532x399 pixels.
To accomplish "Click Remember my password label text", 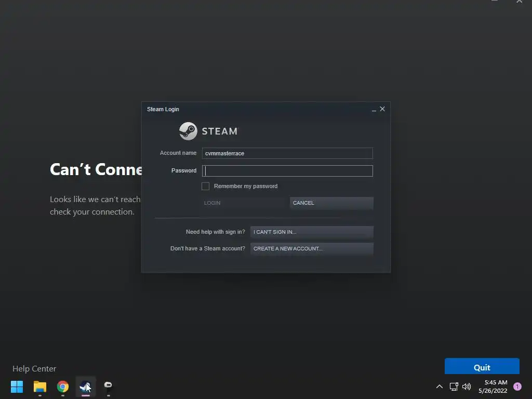I will click(246, 187).
